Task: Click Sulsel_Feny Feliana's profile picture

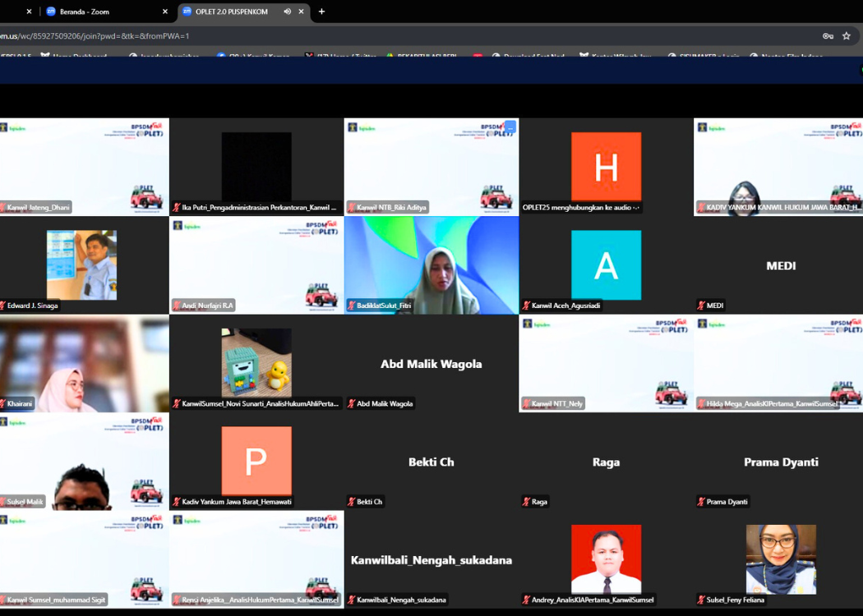Action: (781, 559)
